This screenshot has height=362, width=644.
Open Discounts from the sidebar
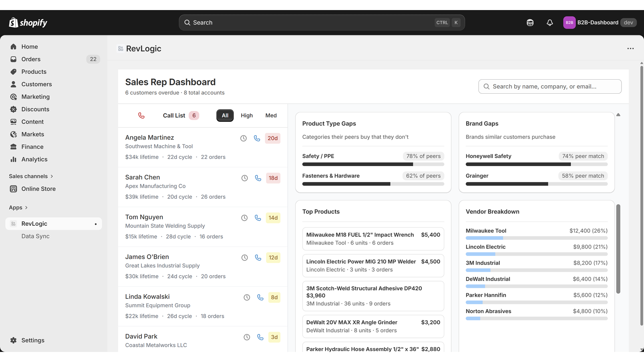[35, 109]
